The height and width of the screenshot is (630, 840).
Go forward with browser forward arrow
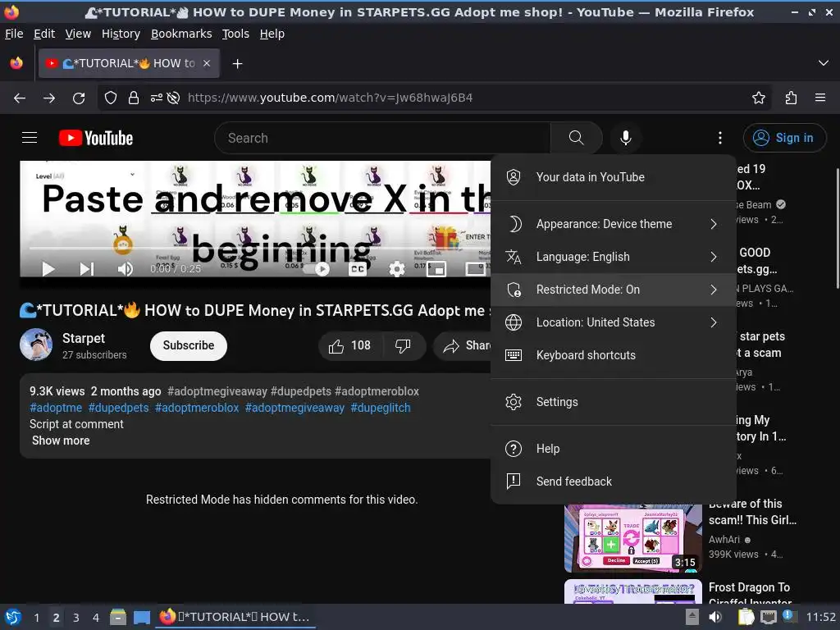(x=48, y=98)
